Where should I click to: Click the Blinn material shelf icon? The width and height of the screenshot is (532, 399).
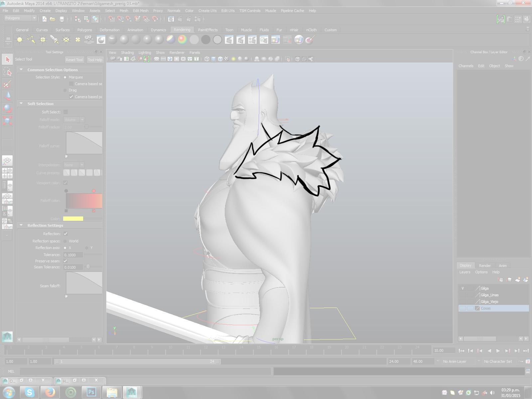point(124,40)
